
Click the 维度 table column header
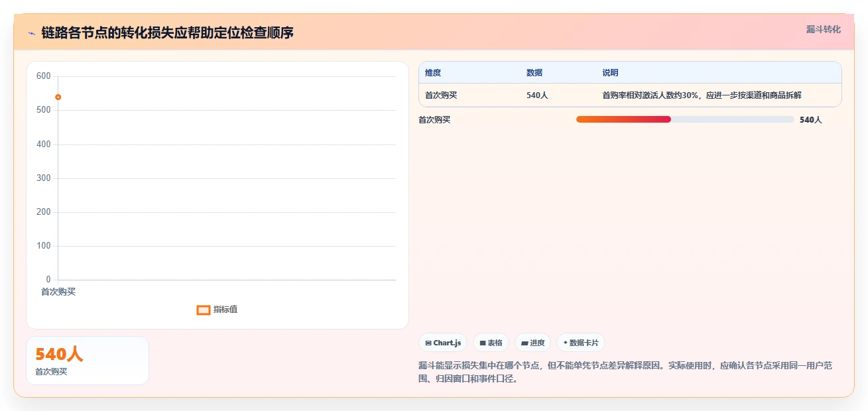click(433, 73)
